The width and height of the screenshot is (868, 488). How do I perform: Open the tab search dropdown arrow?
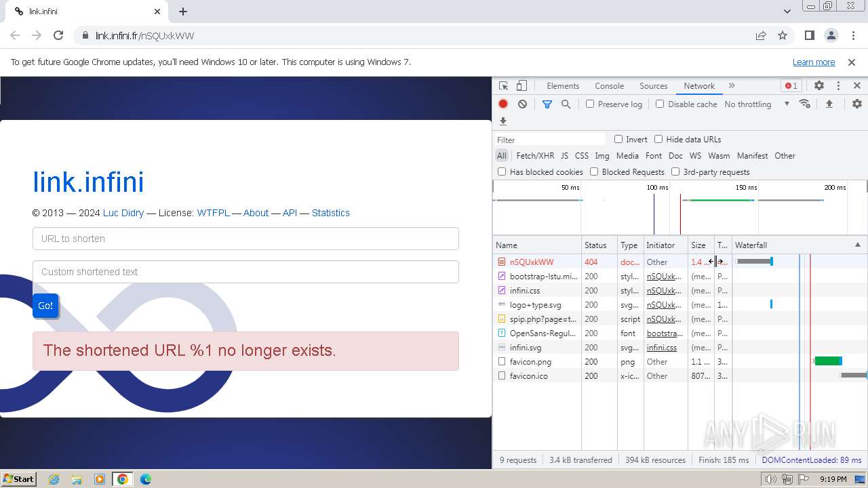click(x=787, y=12)
